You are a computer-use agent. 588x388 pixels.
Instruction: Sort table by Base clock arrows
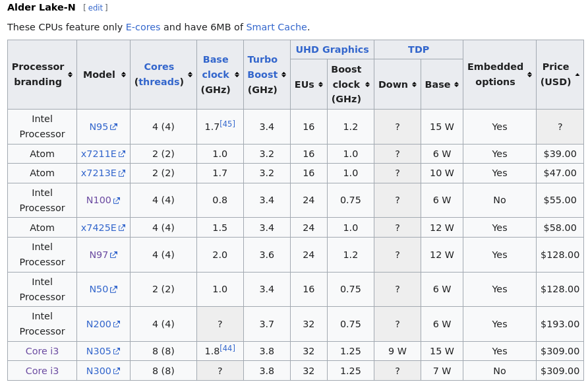point(237,75)
